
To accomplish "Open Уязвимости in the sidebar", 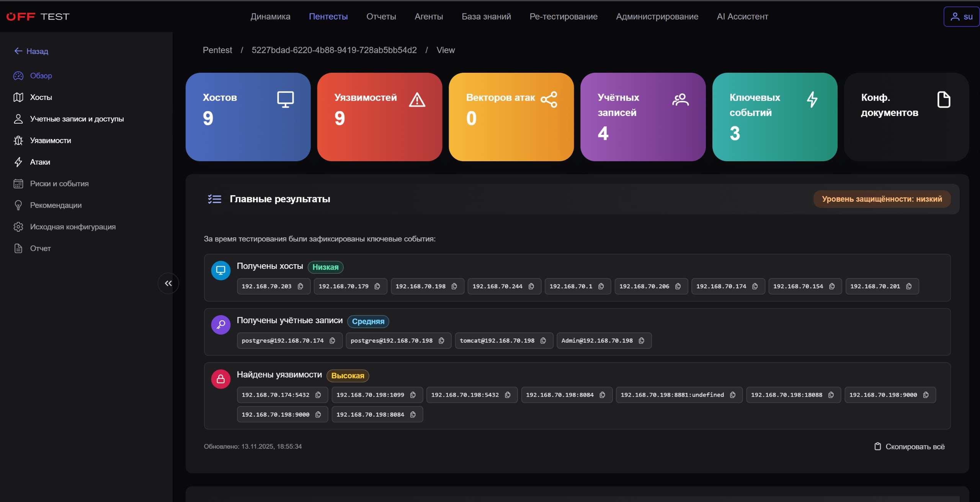I will [42, 141].
